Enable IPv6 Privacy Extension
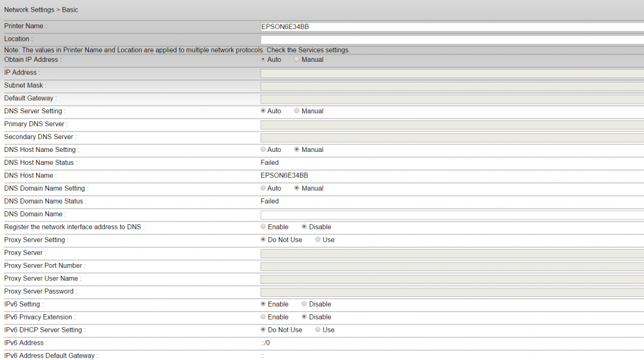 coord(263,317)
